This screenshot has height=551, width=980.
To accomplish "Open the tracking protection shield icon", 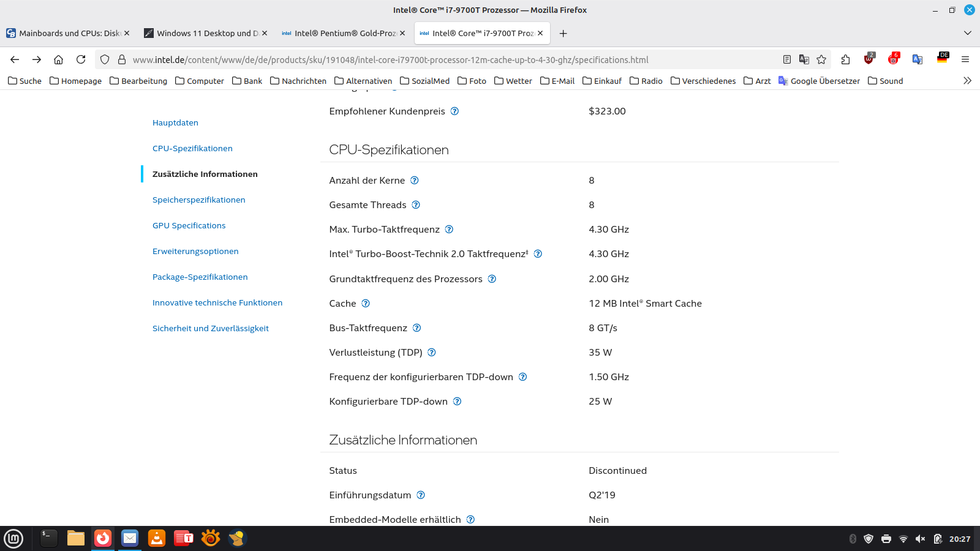I will click(x=105, y=59).
